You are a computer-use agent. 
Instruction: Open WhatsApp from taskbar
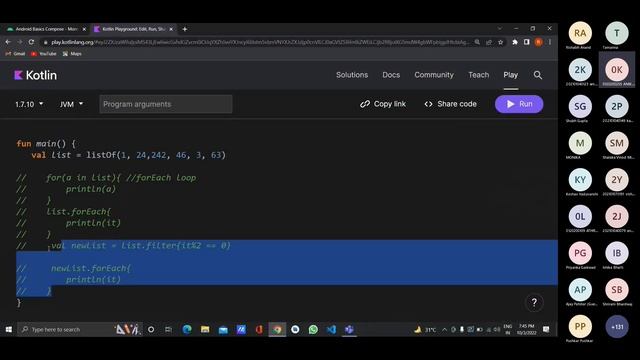(313, 329)
